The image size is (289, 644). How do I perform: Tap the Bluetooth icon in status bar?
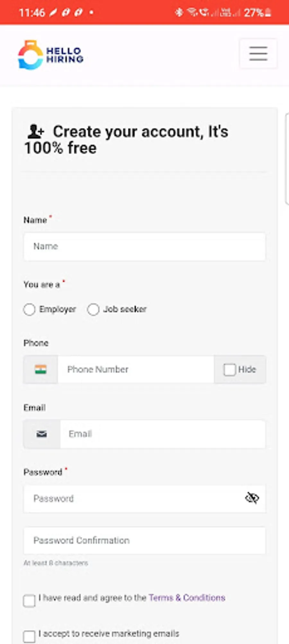179,13
